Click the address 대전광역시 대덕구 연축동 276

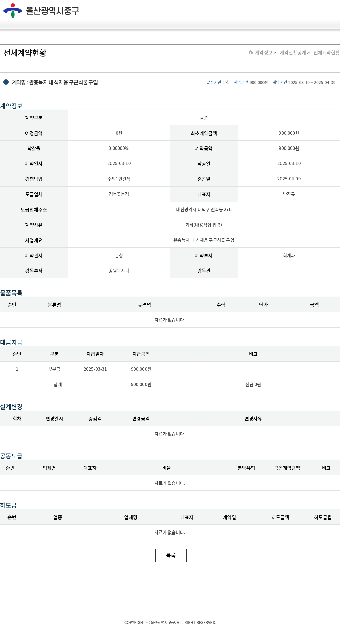tap(204, 210)
